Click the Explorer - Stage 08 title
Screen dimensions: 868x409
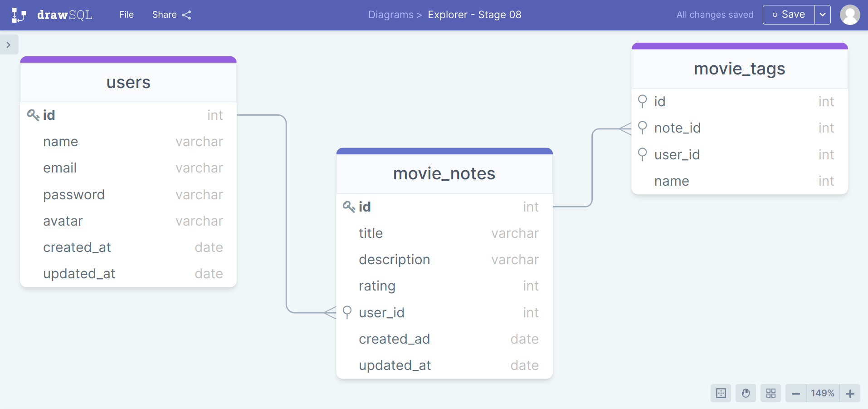pos(474,15)
